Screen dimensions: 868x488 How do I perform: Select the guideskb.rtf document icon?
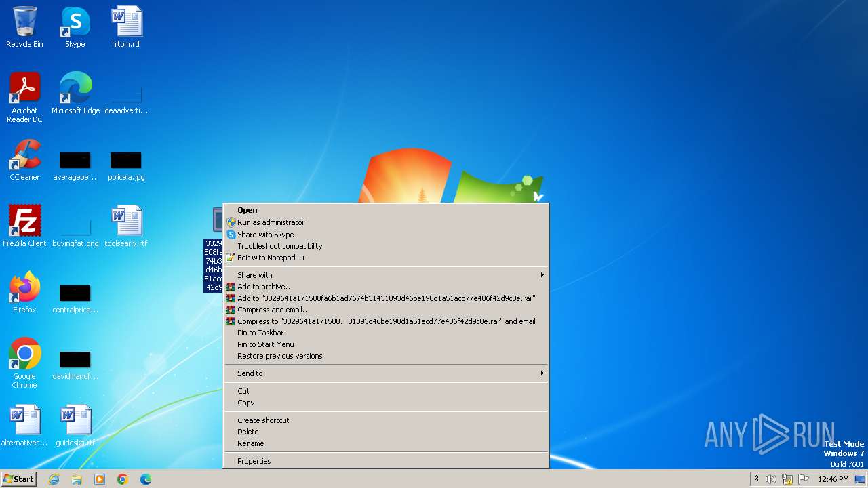[75, 426]
